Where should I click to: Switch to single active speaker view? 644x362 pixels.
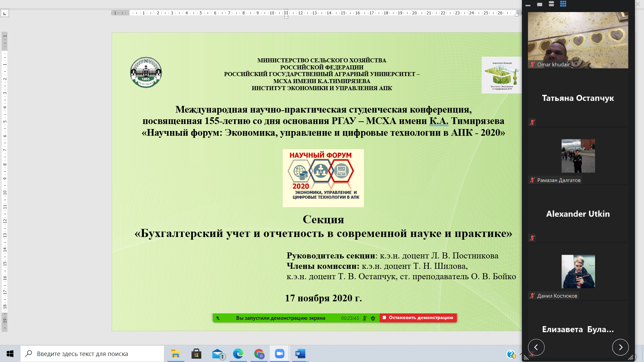click(x=540, y=4)
